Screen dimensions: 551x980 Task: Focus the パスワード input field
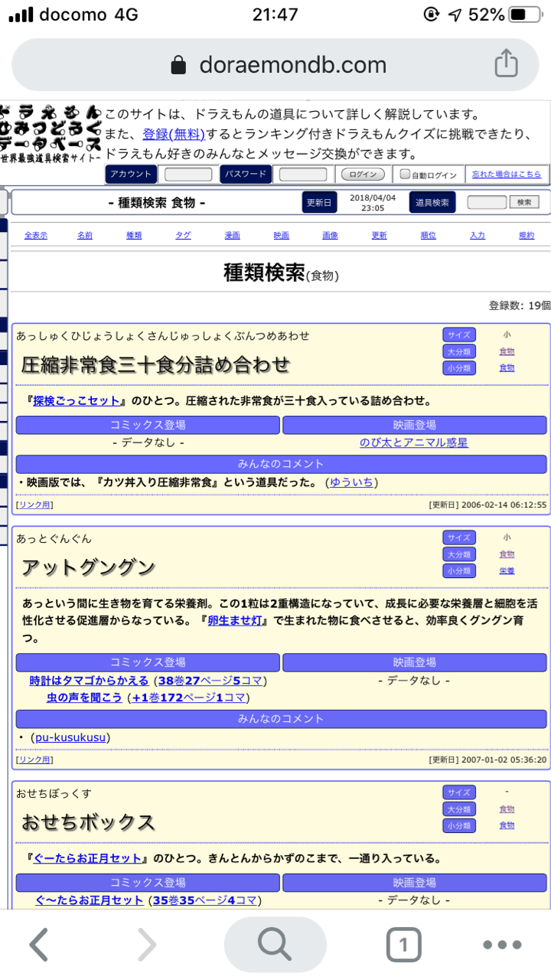click(x=302, y=175)
